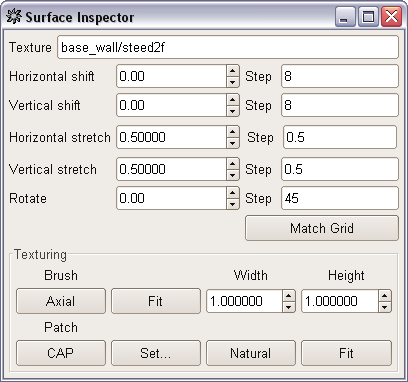This screenshot has height=382, width=408.
Task: Close the Surface Inspector window
Action: (391, 17)
